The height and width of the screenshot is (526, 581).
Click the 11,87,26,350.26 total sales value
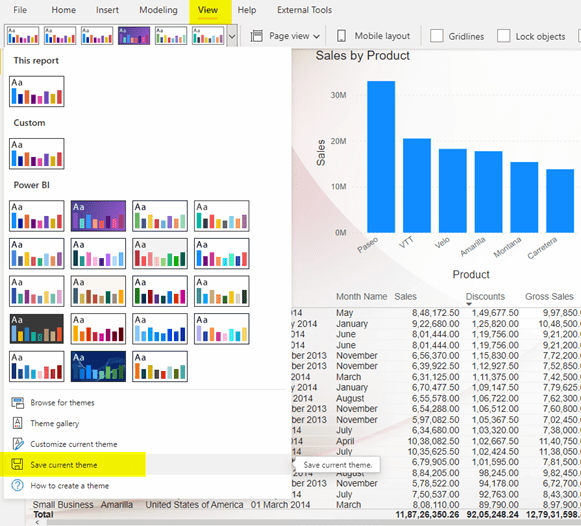click(427, 515)
